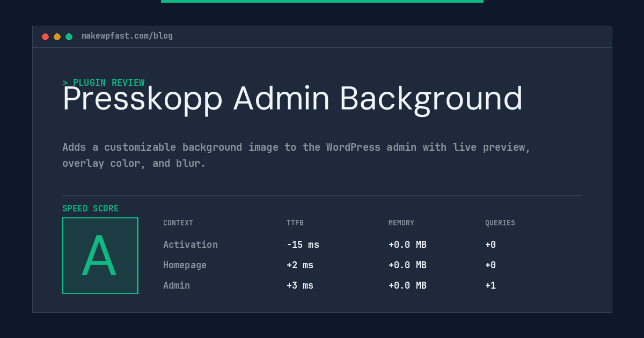This screenshot has height=338, width=644.
Task: Click the CONTEXT column header
Action: coord(178,223)
